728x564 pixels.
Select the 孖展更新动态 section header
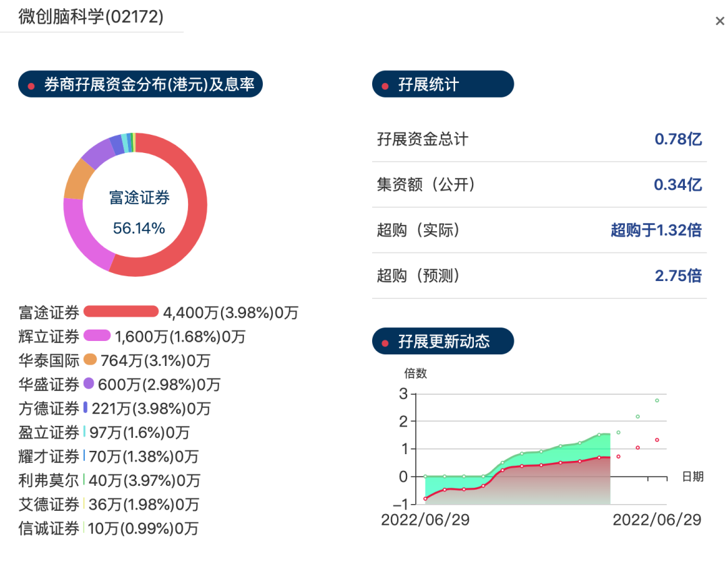click(x=443, y=341)
